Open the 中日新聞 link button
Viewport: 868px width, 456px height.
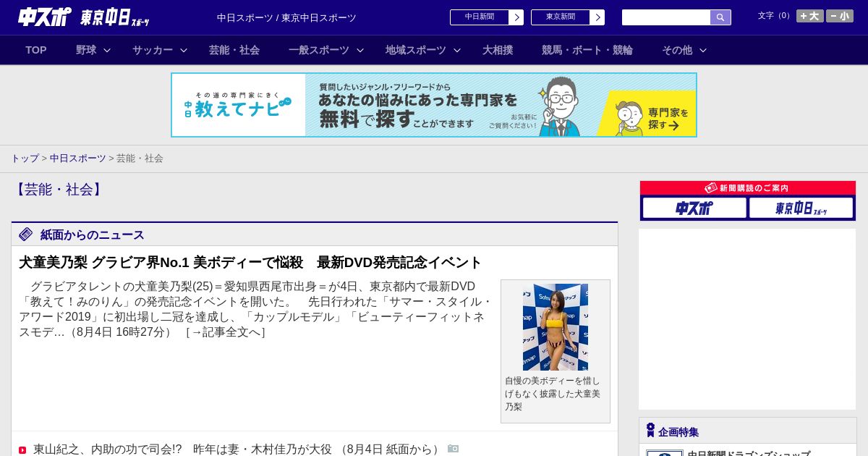coord(480,17)
